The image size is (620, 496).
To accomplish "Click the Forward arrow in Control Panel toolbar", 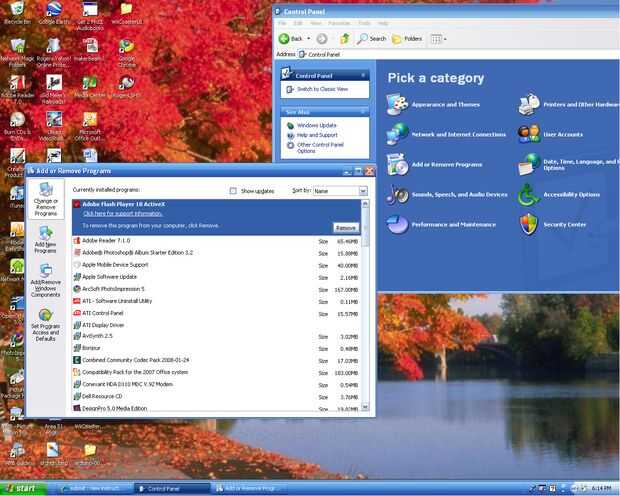I will [x=322, y=38].
